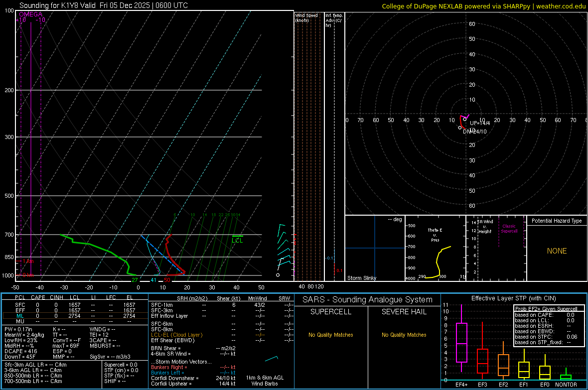
Task: Click the Prob EF2+ Given Supercell box
Action: tap(548, 326)
